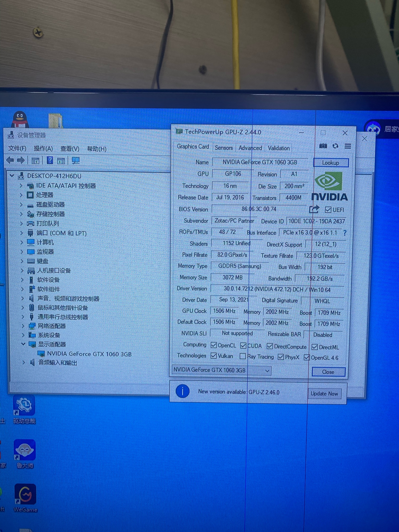Expand IDE ATA/ATAPI 控制器 node
The image size is (399, 532).
click(21, 186)
